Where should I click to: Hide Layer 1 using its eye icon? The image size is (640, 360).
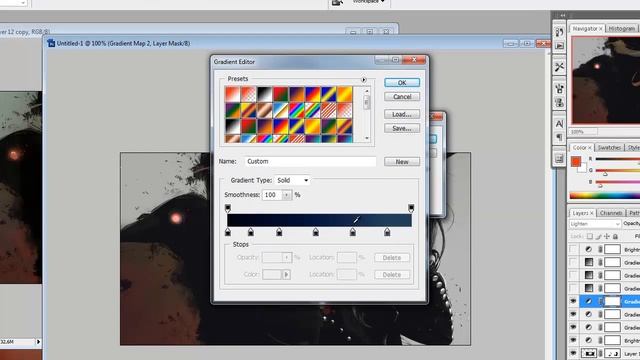pos(573,353)
